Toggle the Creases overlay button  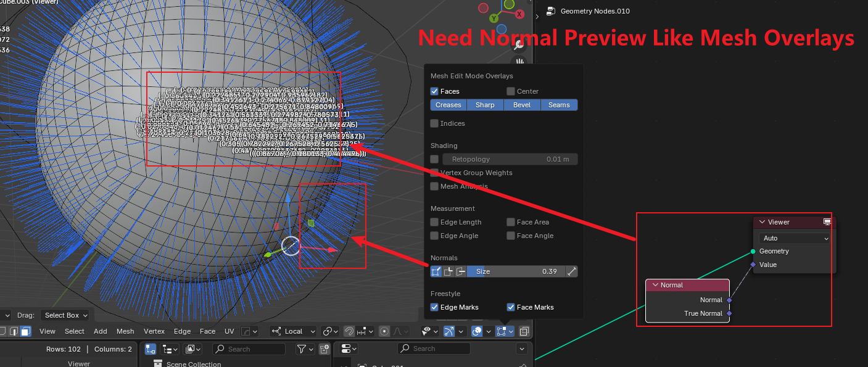point(448,105)
